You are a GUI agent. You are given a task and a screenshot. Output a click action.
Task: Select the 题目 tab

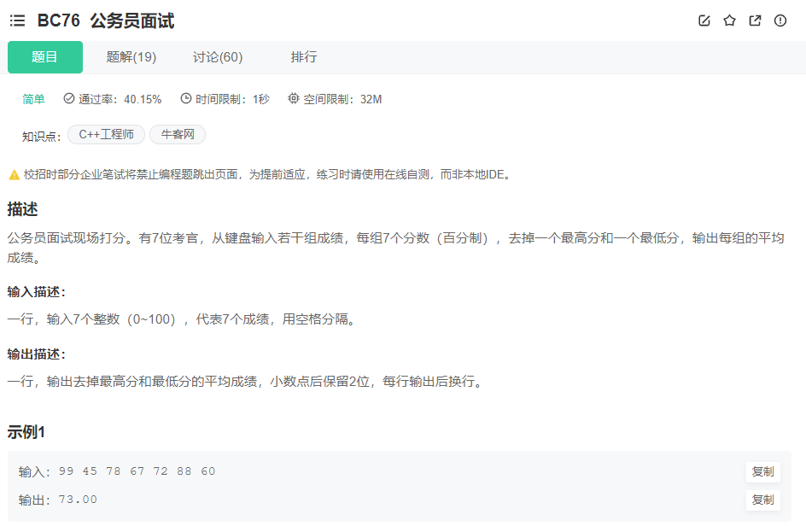tap(45, 57)
